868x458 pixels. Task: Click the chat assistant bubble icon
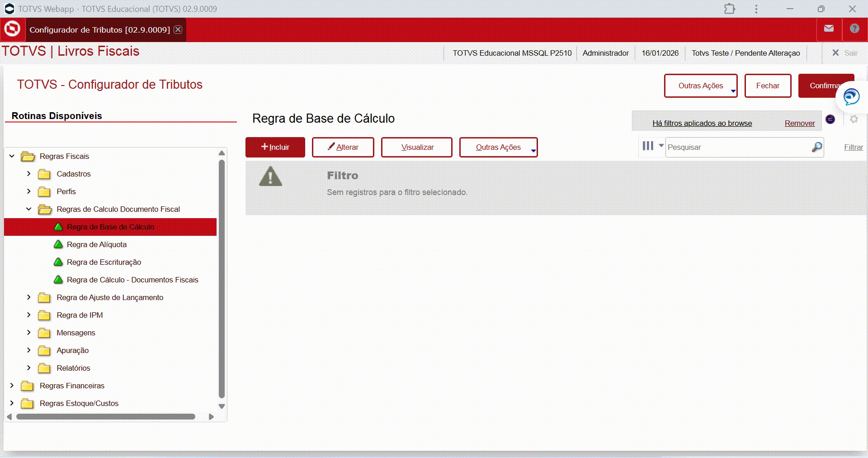(x=851, y=96)
